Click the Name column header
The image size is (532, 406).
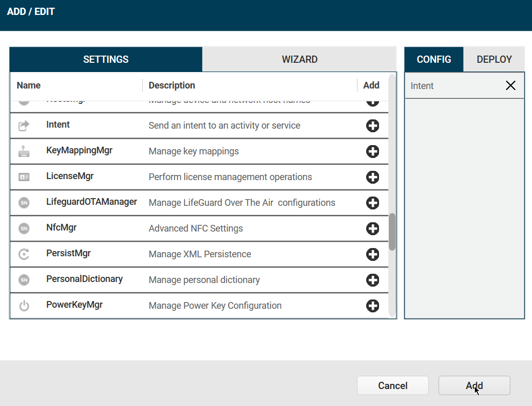[x=29, y=85]
